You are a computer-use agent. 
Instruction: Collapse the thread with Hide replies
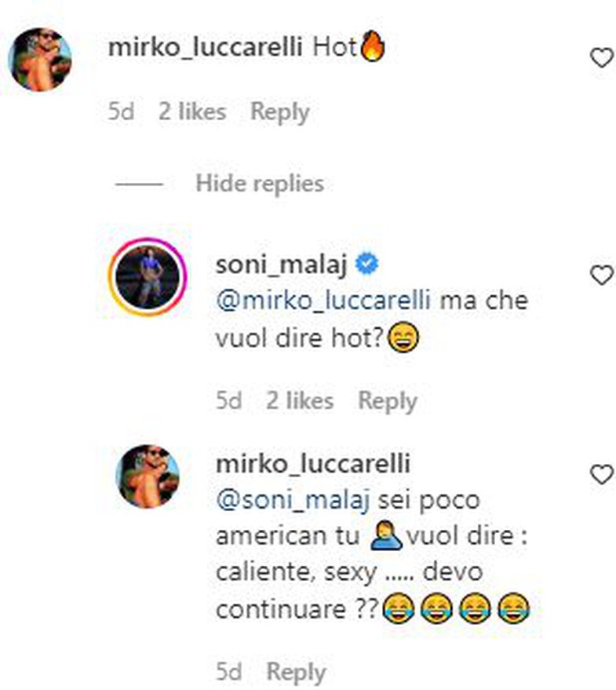pos(259,184)
